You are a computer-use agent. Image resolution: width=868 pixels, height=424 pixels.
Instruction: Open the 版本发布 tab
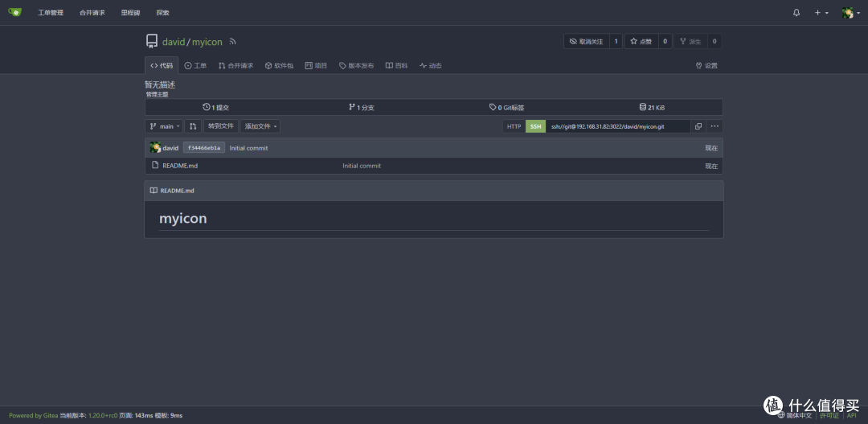click(x=356, y=66)
